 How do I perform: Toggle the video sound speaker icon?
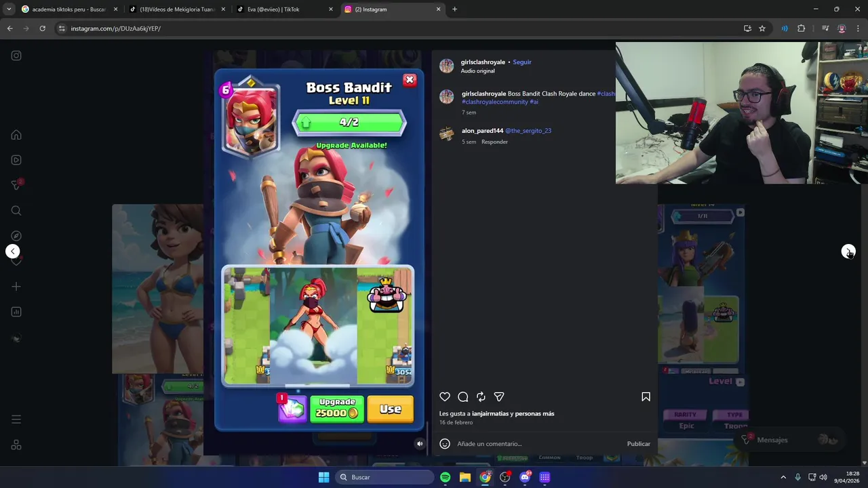[420, 444]
